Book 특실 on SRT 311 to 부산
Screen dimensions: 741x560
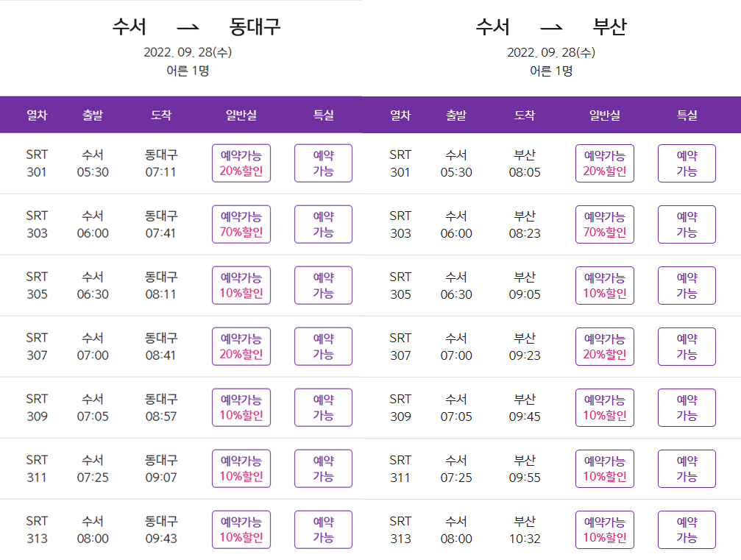click(686, 468)
